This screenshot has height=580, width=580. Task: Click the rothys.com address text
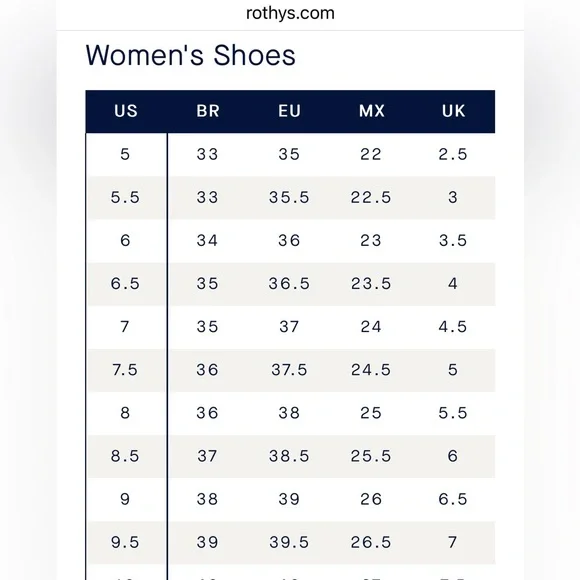coord(290,14)
